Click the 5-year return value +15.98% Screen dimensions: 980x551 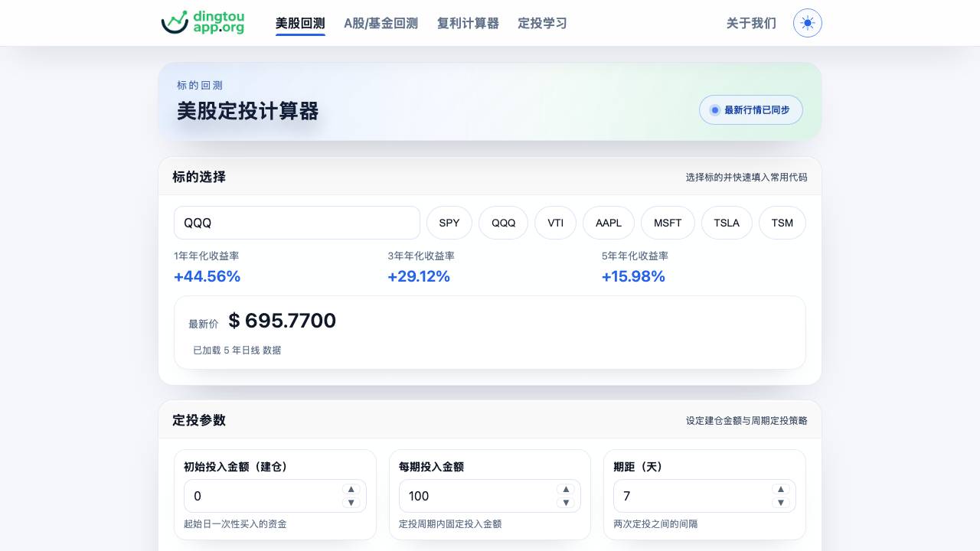pyautogui.click(x=633, y=276)
